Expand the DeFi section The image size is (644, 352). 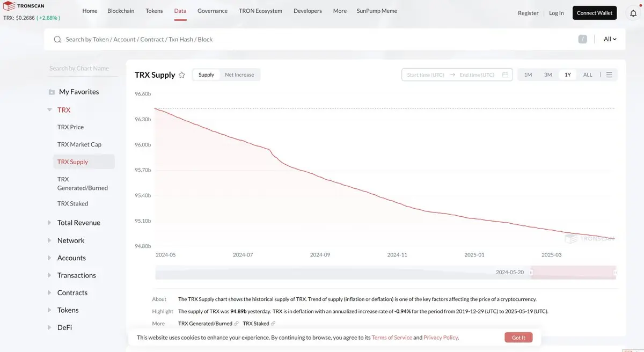[x=50, y=327]
